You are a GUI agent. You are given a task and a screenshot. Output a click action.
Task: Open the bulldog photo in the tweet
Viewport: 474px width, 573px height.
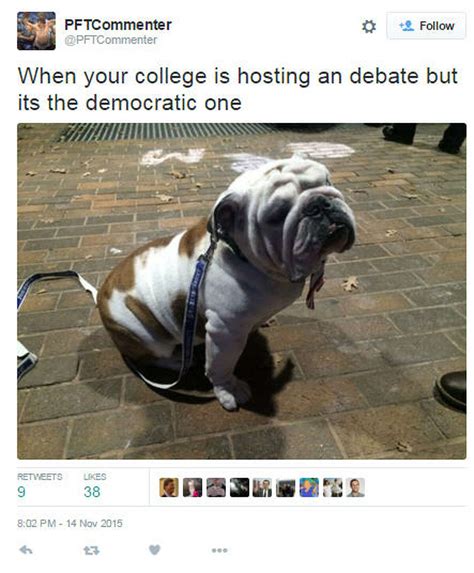[x=242, y=291]
